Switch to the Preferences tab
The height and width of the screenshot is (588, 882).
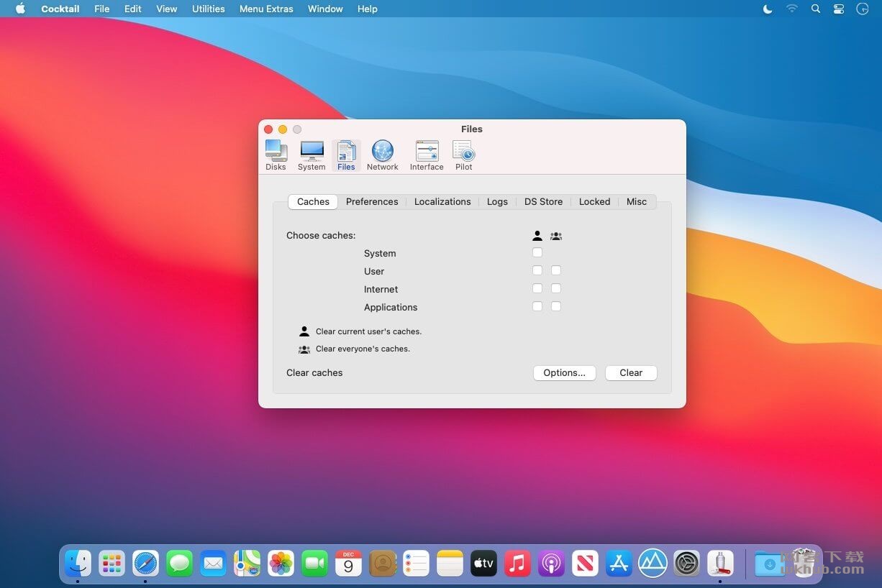click(372, 202)
